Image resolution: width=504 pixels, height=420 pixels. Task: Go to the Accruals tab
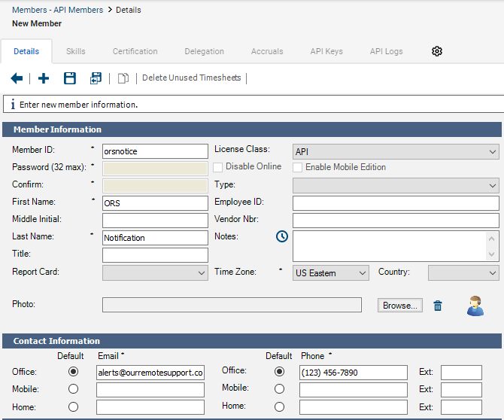point(267,51)
